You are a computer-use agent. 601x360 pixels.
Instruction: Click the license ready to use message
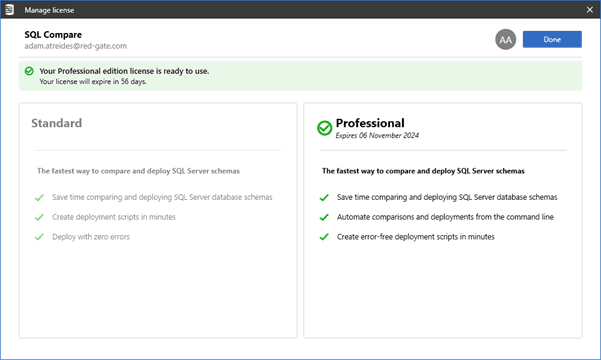pos(124,71)
